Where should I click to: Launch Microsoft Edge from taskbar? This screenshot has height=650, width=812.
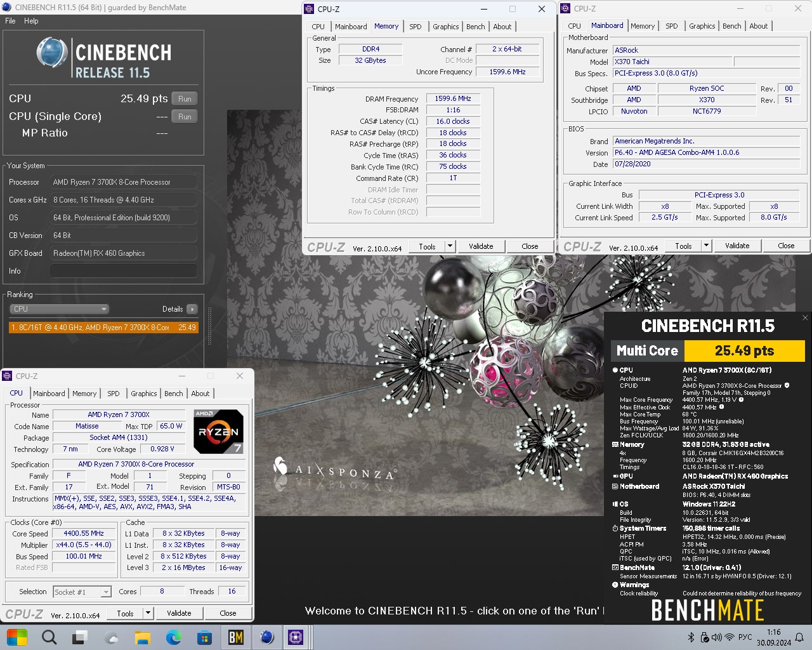coord(173,637)
